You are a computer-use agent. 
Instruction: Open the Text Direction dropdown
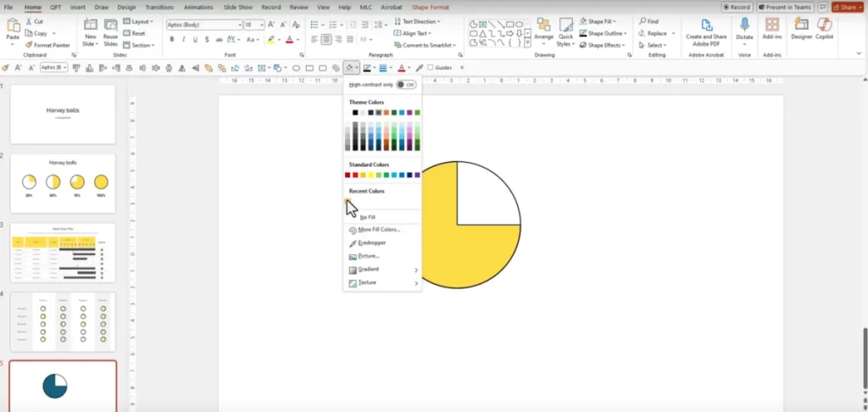[417, 21]
